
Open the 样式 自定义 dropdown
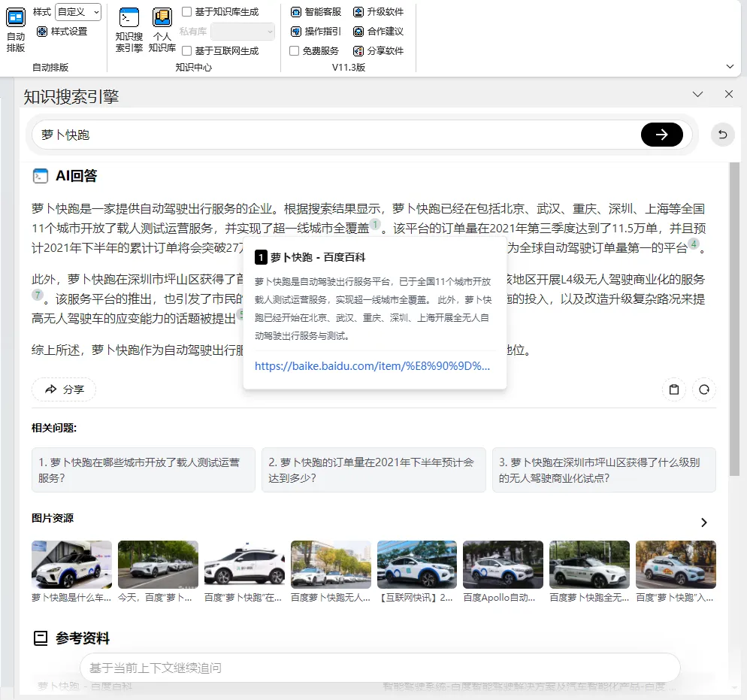79,12
